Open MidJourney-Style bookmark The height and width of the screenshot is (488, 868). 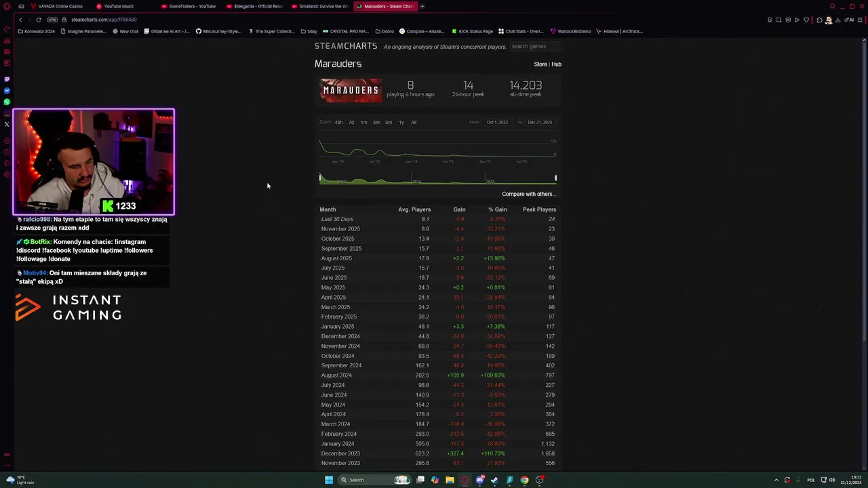click(218, 31)
